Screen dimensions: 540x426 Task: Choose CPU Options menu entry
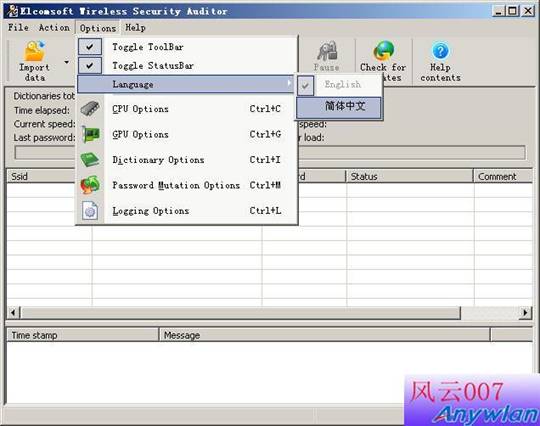186,109
